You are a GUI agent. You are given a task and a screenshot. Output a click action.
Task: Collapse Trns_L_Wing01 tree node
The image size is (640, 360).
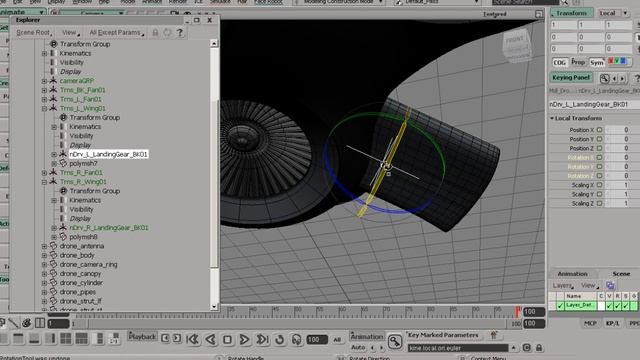click(x=44, y=109)
